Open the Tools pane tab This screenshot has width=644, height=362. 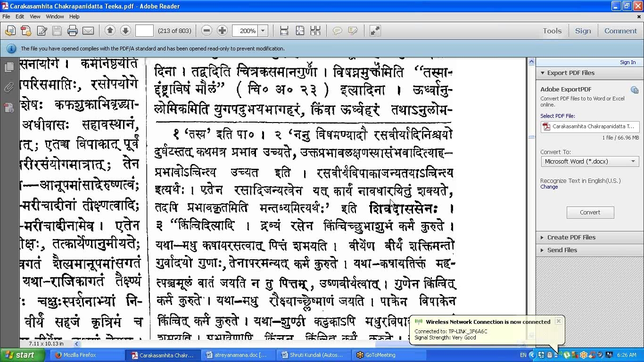click(x=552, y=31)
